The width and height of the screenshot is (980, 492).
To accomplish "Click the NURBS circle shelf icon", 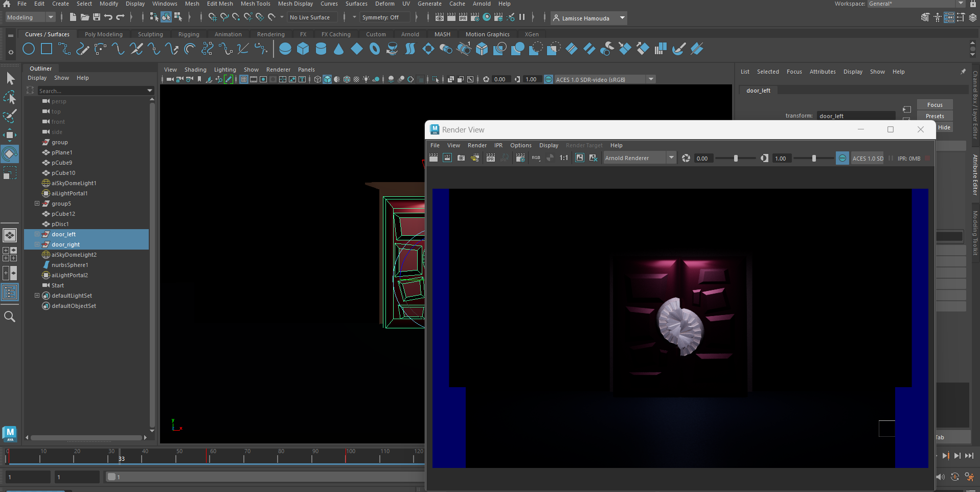I will [29, 49].
